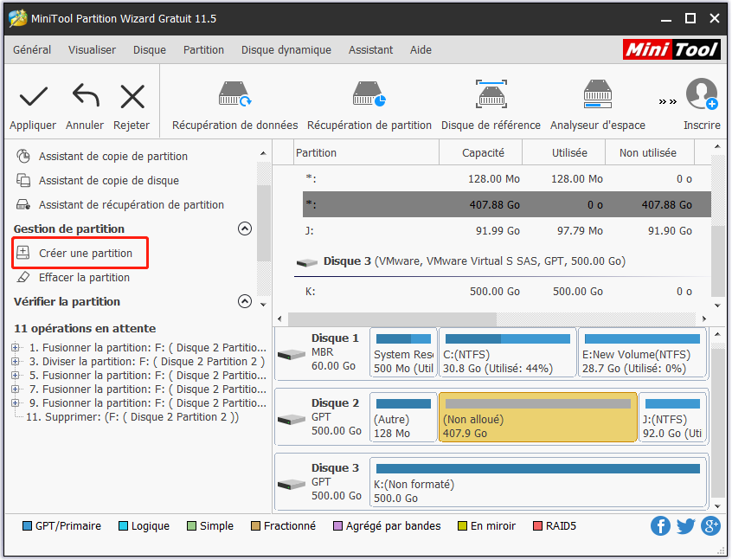Select the 407.88 Go unallocated row
The height and width of the screenshot is (560, 732).
[506, 204]
